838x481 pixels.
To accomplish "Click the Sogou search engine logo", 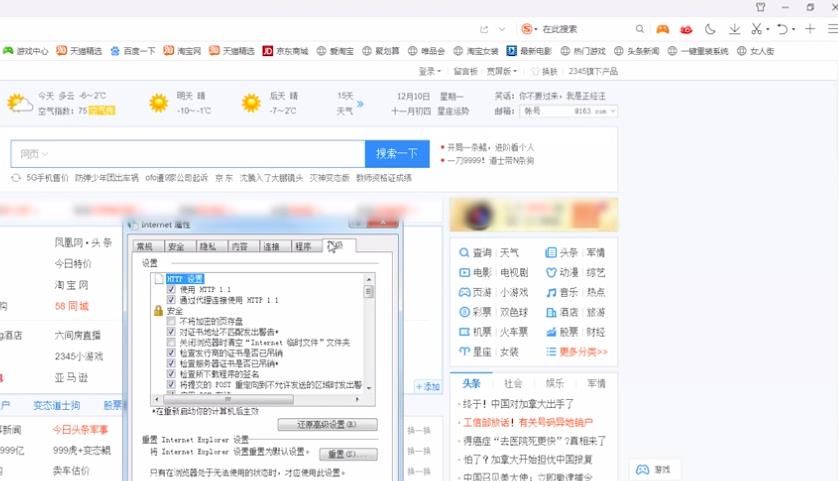I will click(x=527, y=29).
